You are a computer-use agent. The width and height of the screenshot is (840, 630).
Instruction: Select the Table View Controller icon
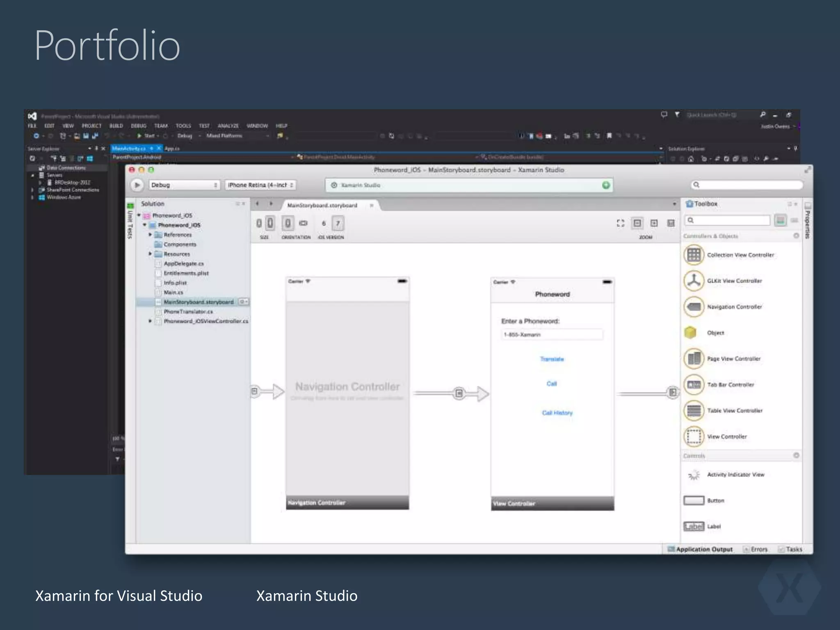[x=694, y=411]
